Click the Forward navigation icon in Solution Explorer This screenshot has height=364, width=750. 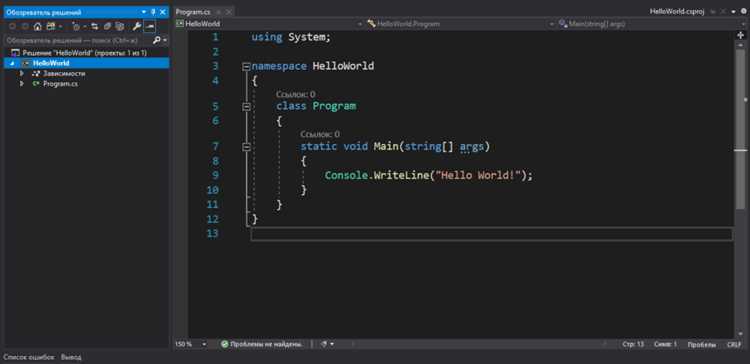(x=25, y=26)
